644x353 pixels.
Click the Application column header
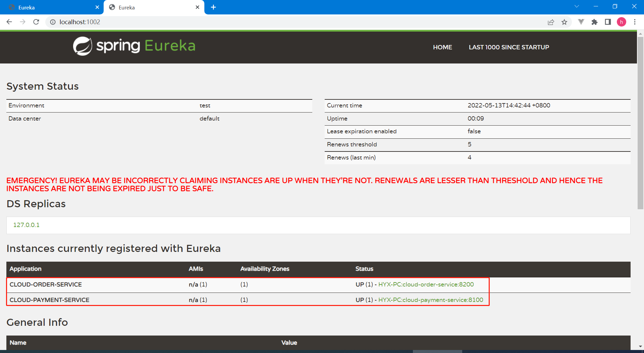coord(25,269)
